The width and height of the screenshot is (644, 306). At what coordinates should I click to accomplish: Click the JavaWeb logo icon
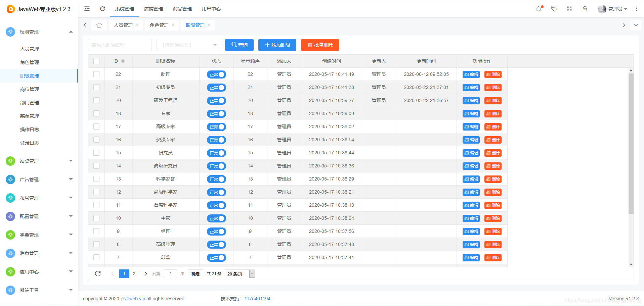pyautogui.click(x=11, y=9)
